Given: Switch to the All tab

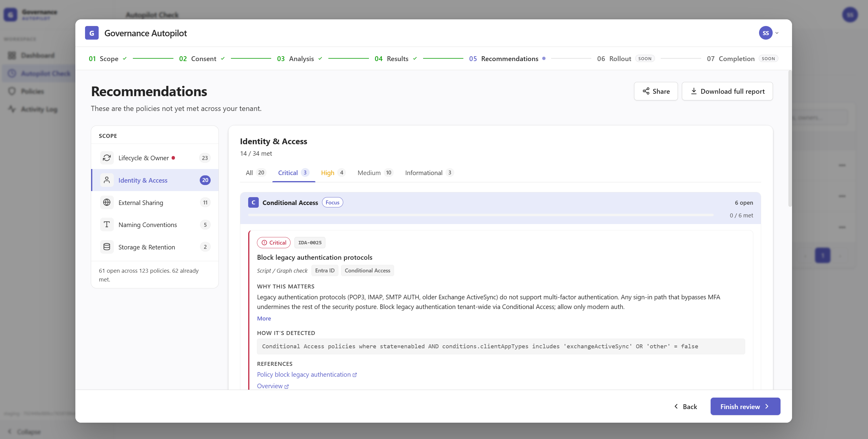Looking at the screenshot, I should (x=256, y=173).
